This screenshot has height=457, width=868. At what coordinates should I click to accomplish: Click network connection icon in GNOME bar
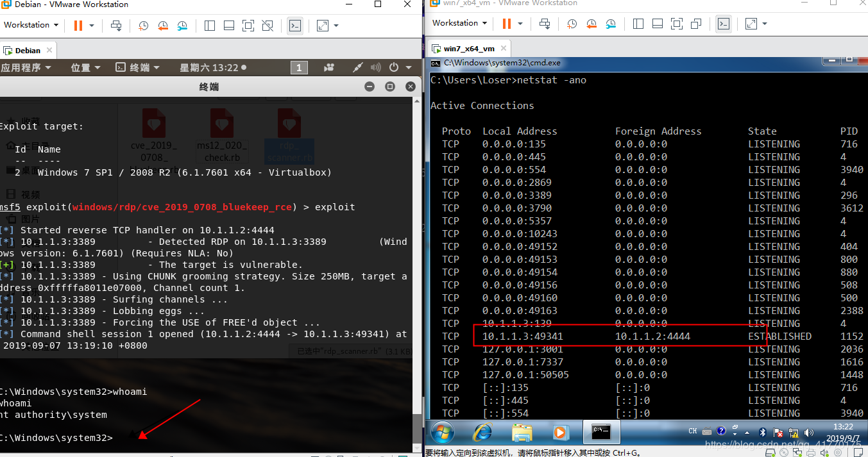tap(358, 67)
